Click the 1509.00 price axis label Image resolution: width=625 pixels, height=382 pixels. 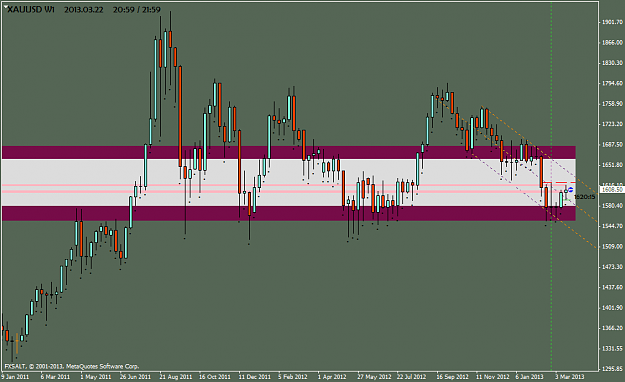[x=612, y=246]
